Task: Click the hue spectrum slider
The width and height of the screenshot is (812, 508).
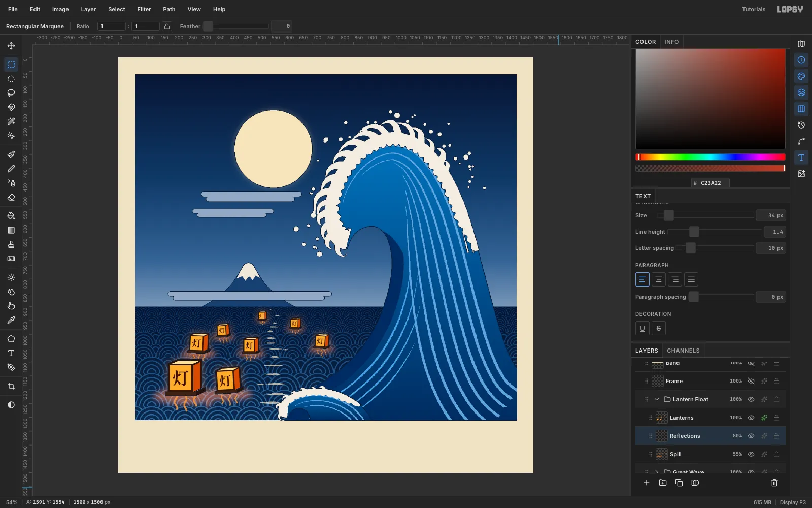Action: pos(710,157)
